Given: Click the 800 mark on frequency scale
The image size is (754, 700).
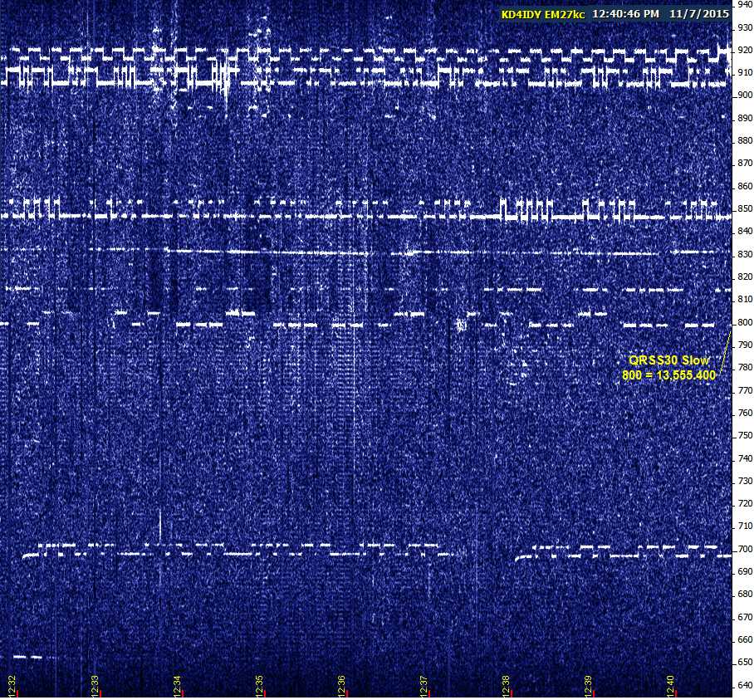Looking at the screenshot, I should [745, 322].
